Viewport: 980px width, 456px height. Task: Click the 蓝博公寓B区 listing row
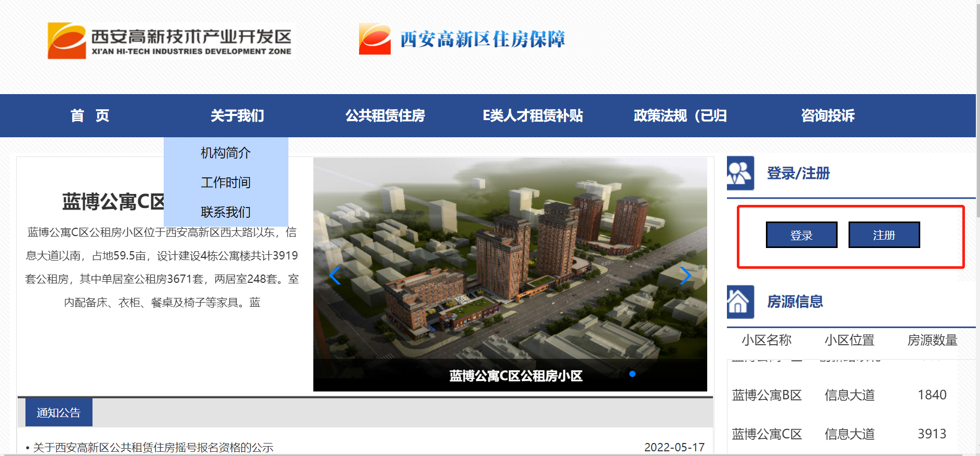tap(842, 395)
